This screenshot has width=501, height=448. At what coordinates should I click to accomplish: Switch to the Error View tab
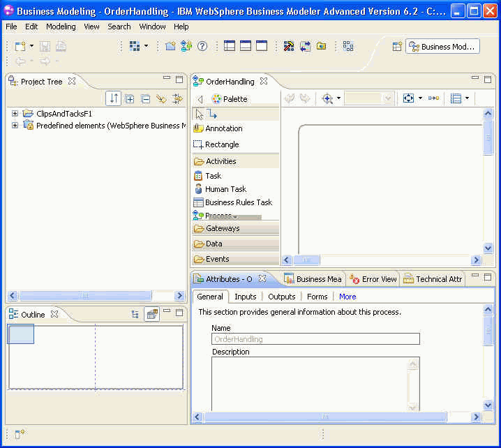373,279
